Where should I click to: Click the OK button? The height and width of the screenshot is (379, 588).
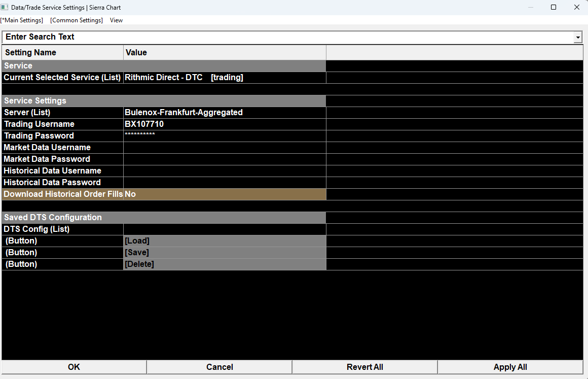pyautogui.click(x=74, y=367)
